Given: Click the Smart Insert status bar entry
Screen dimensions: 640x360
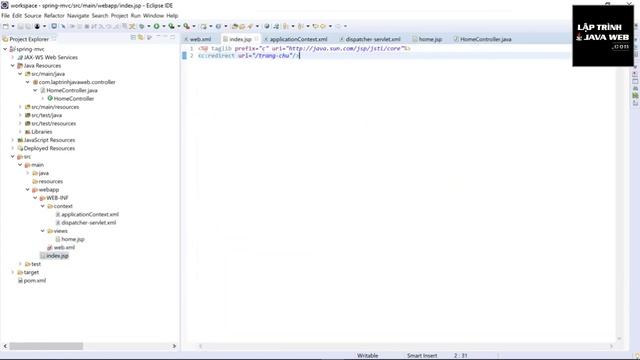Looking at the screenshot, I should pyautogui.click(x=422, y=356).
